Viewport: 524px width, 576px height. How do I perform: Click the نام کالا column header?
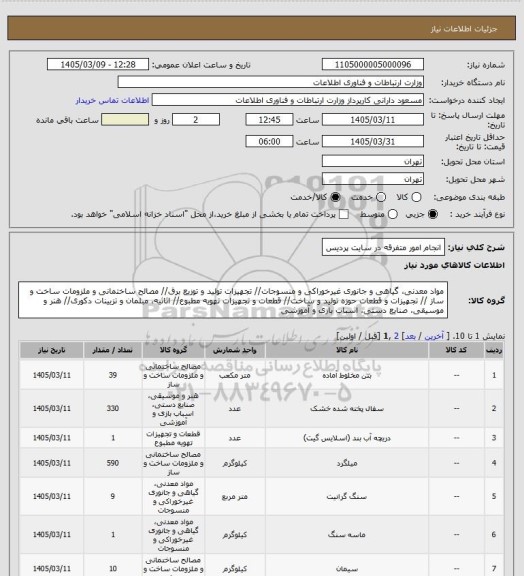coord(347,350)
